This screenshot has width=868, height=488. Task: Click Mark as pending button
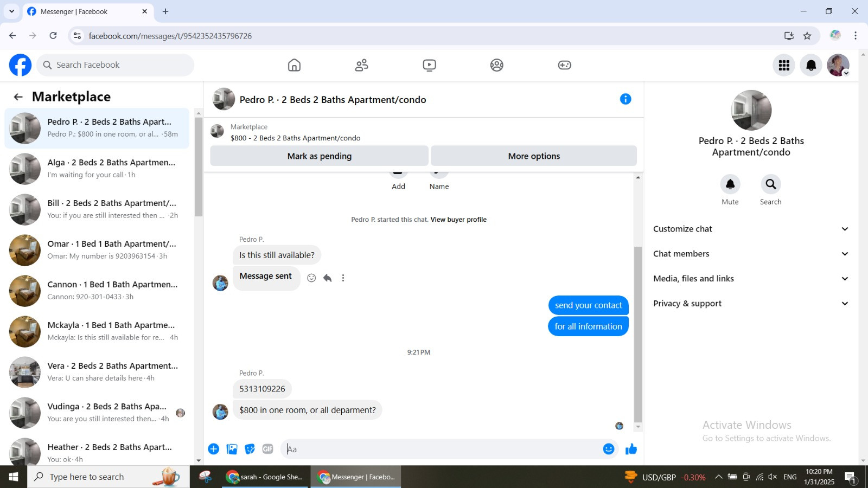(x=320, y=156)
